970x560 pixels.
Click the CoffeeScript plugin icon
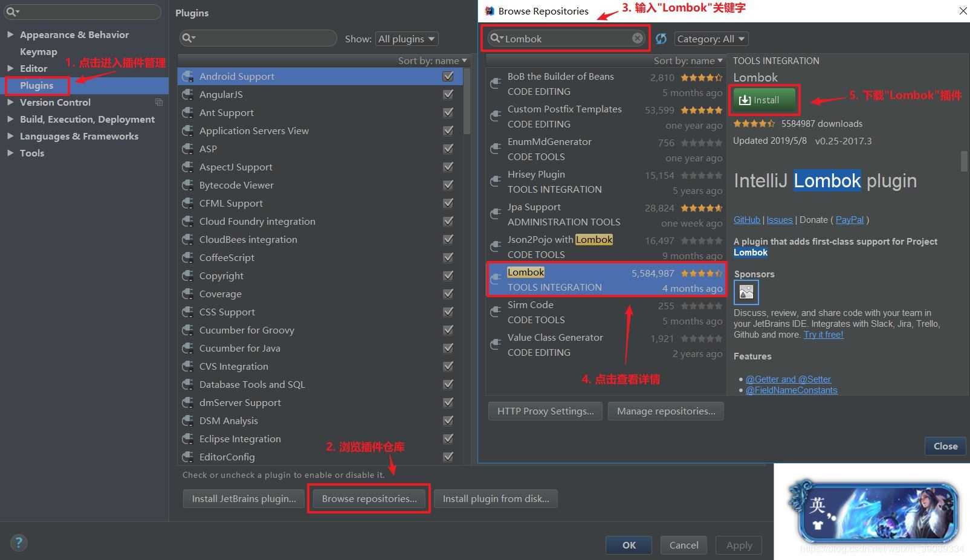[x=188, y=258]
